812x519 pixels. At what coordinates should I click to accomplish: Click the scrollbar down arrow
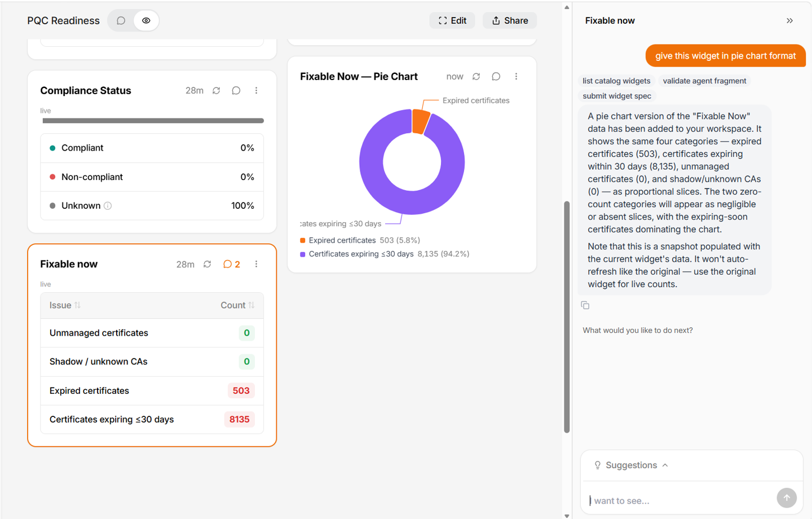pyautogui.click(x=567, y=515)
